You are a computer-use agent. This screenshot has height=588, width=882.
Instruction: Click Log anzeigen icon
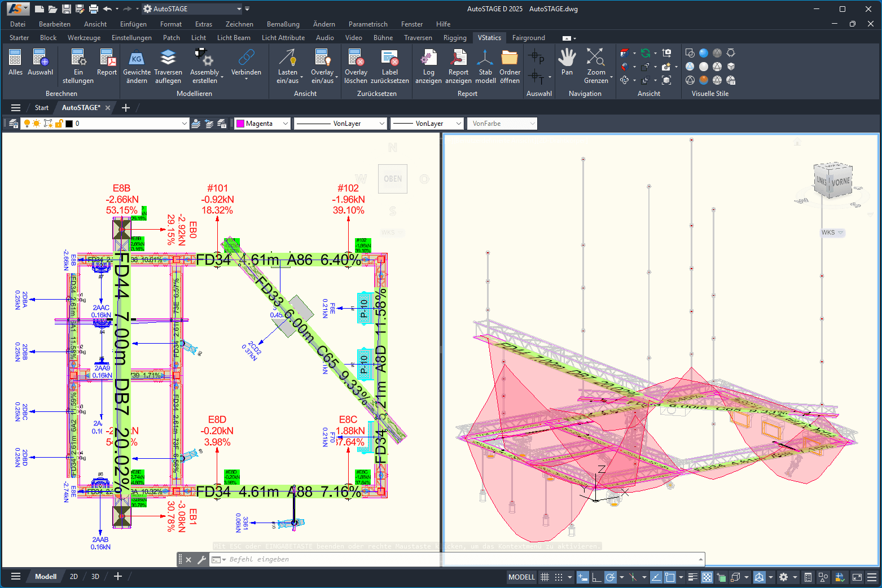pyautogui.click(x=428, y=58)
